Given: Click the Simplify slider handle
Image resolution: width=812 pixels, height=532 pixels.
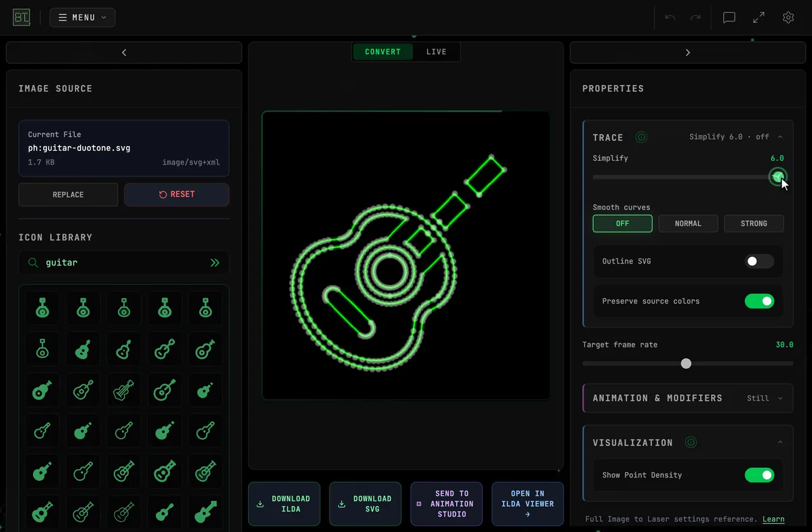Looking at the screenshot, I should point(778,177).
